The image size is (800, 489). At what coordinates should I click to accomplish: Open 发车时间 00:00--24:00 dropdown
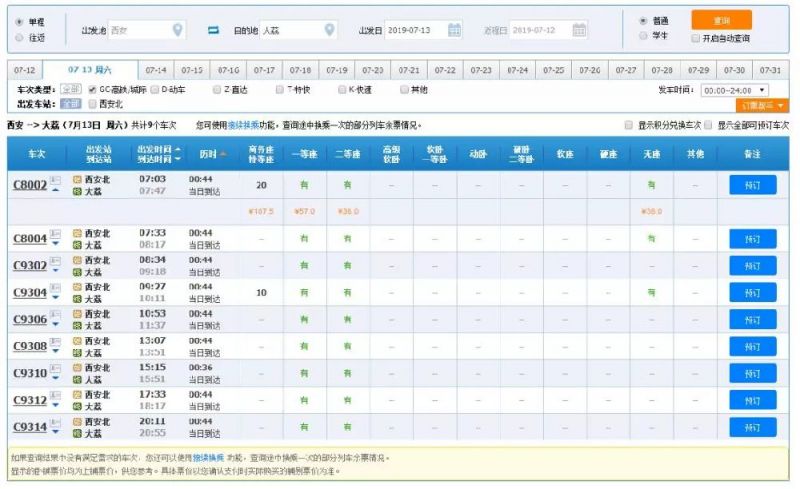click(x=735, y=90)
